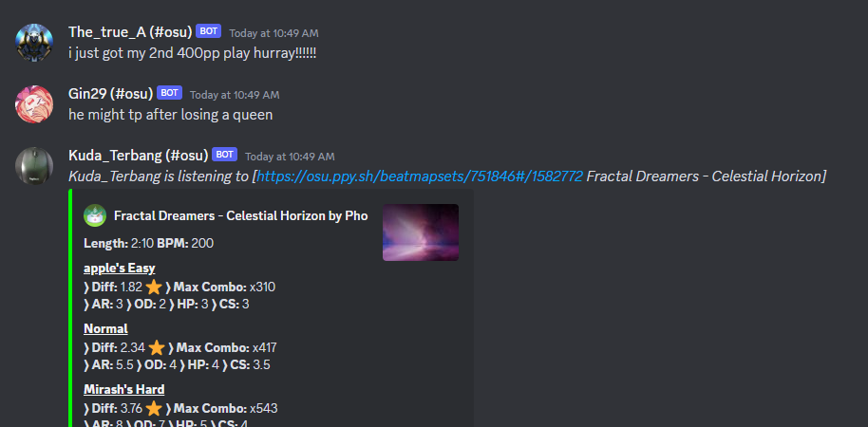This screenshot has height=427, width=868.
Task: Open Kuda_Terbang mouse avatar
Action: tap(34, 166)
